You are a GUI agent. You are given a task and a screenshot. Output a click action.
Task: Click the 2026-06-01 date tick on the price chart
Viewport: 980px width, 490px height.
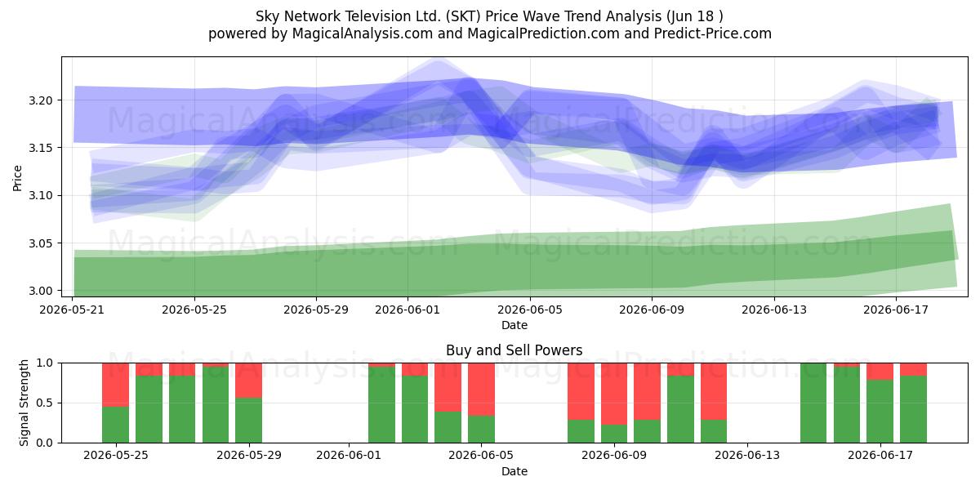point(408,310)
